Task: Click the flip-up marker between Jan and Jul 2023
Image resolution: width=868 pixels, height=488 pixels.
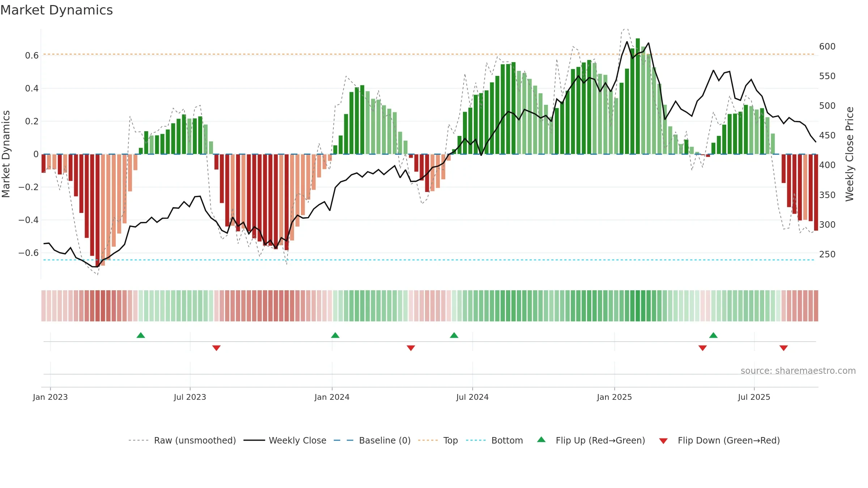Action: 141,335
